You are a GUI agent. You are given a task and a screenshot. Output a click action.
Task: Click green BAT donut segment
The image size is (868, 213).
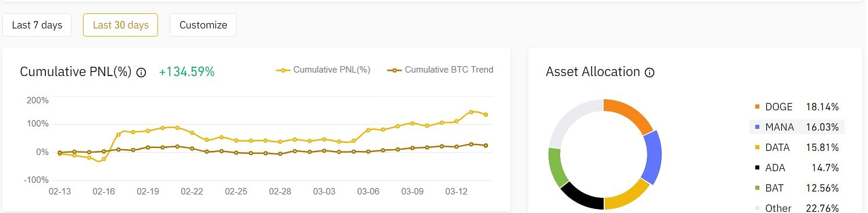click(x=557, y=166)
